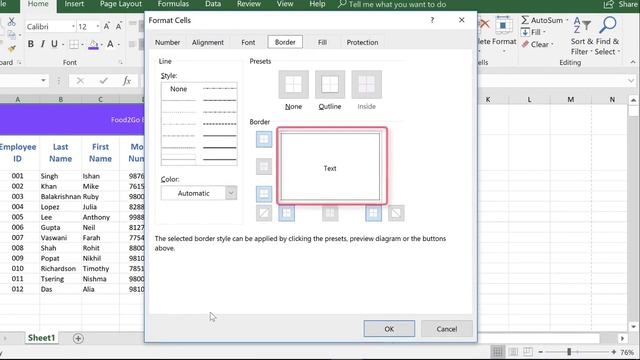640x360 pixels.
Task: Click Cancel in Format Cells dialog
Action: pyautogui.click(x=447, y=329)
